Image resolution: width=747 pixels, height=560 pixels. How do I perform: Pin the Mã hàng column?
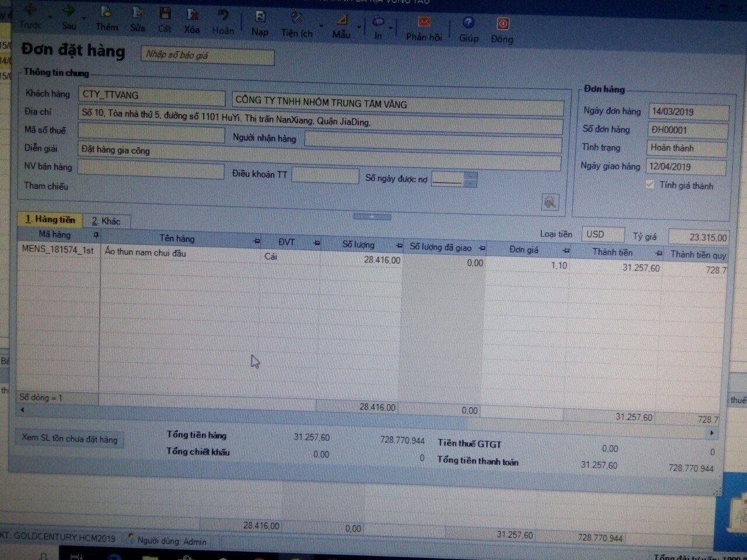coord(96,235)
